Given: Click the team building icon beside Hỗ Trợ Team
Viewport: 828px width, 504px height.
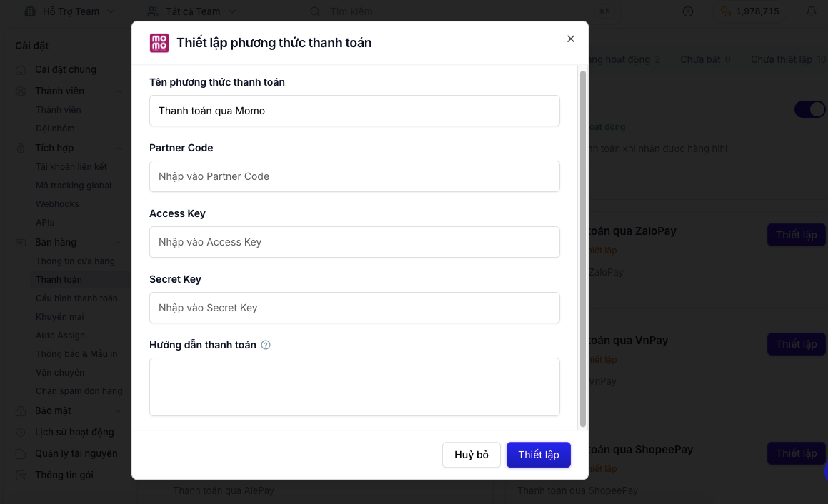Looking at the screenshot, I should (x=30, y=11).
